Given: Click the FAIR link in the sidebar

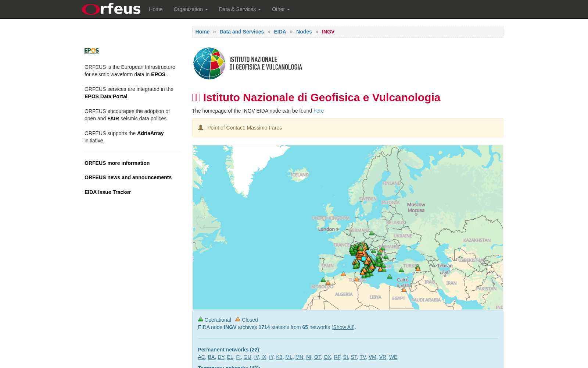Looking at the screenshot, I should coord(113,118).
